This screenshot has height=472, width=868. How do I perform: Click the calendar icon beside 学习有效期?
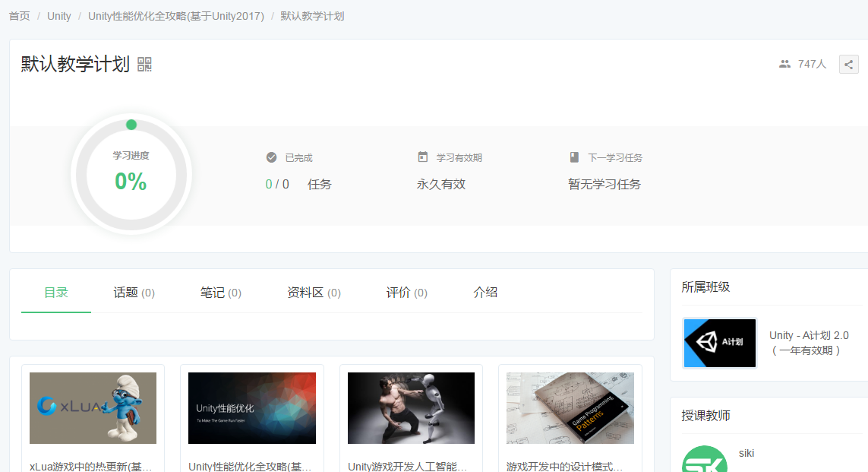[422, 157]
